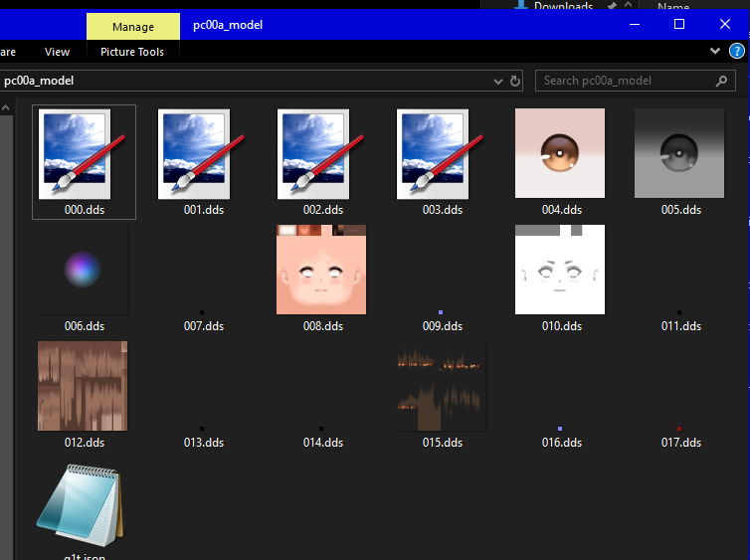Select the 007.dds tiny black thumbnail
Viewport: 750px width, 560px height.
(x=202, y=312)
